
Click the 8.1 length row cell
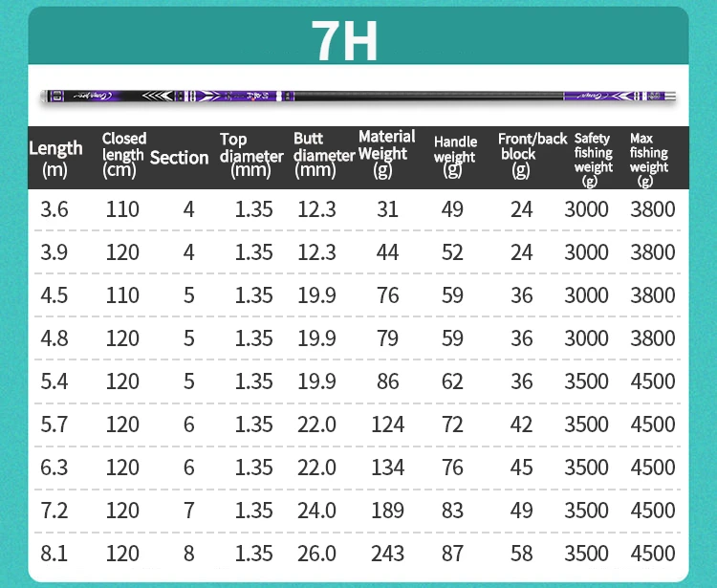pyautogui.click(x=54, y=554)
